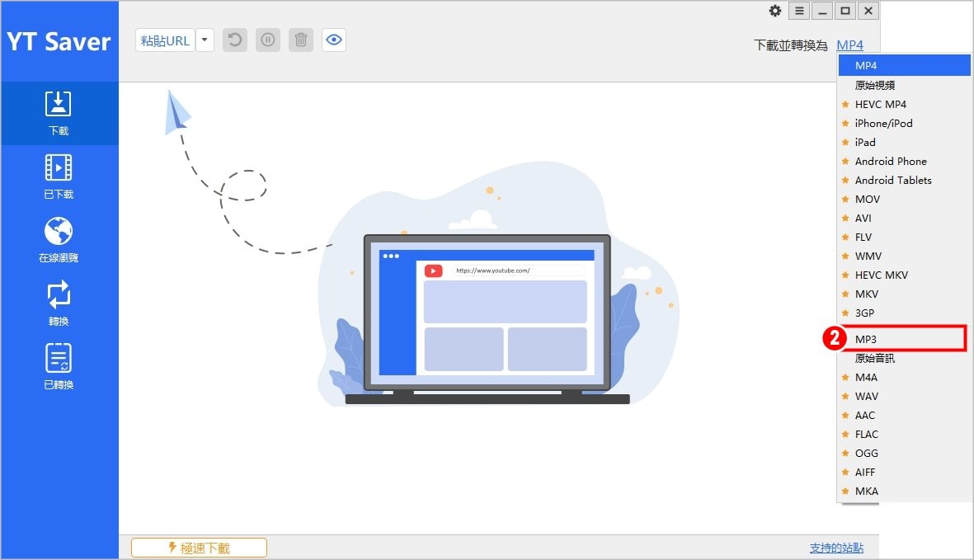This screenshot has height=560, width=974.
Task: Choose Android Phone format
Action: point(904,162)
